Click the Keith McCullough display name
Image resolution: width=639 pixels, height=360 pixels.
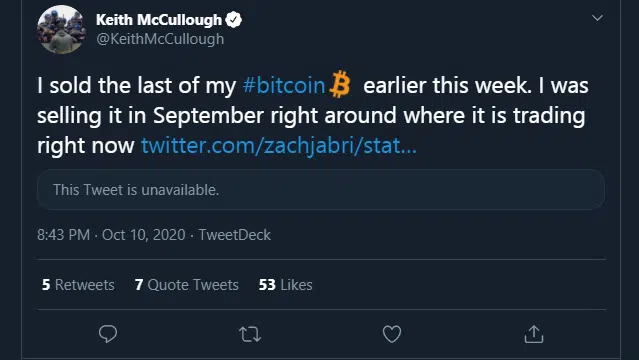pyautogui.click(x=159, y=20)
